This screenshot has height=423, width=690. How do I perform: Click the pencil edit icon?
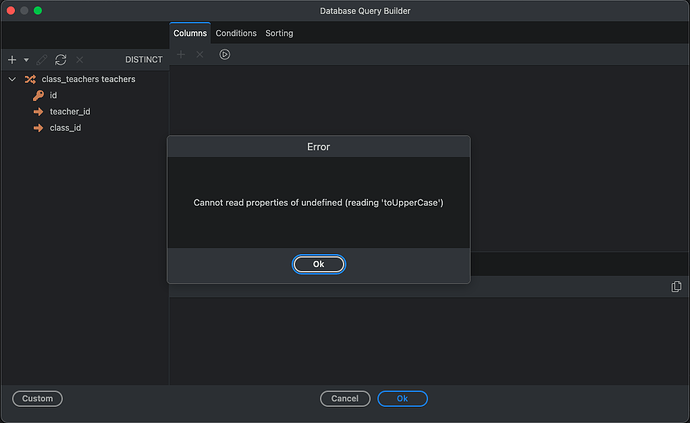click(42, 60)
